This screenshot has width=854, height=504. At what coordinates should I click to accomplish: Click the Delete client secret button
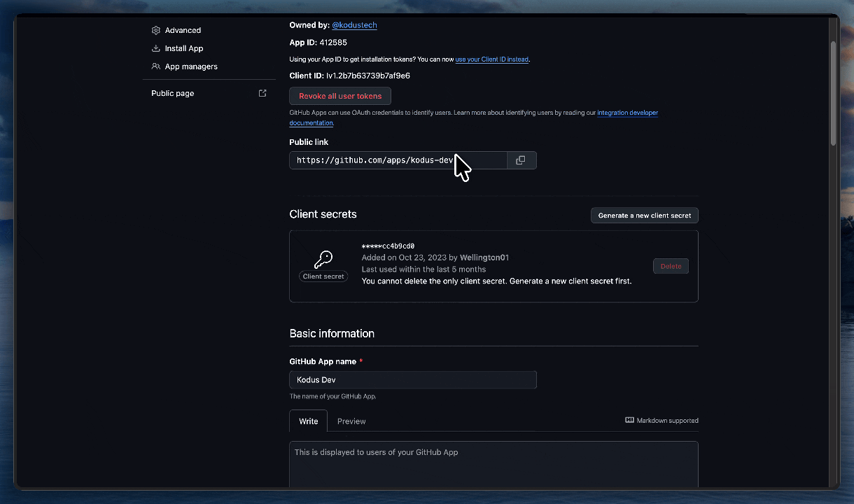(x=671, y=266)
